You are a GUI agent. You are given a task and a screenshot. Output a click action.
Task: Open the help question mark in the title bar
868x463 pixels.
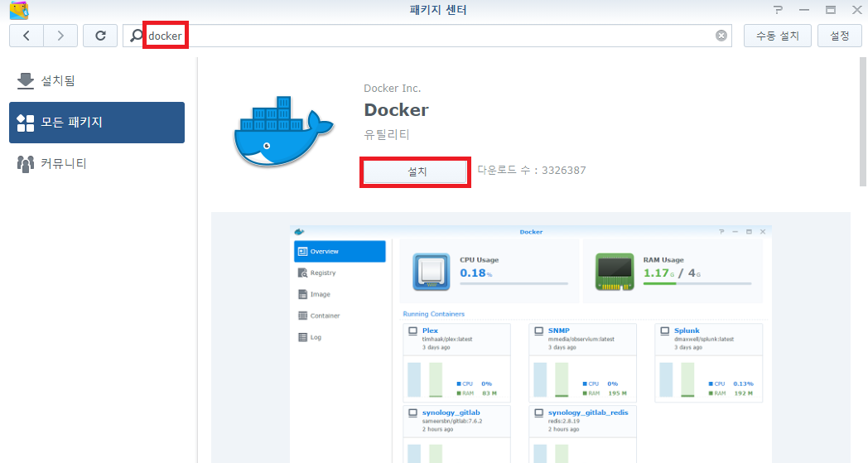tap(778, 9)
